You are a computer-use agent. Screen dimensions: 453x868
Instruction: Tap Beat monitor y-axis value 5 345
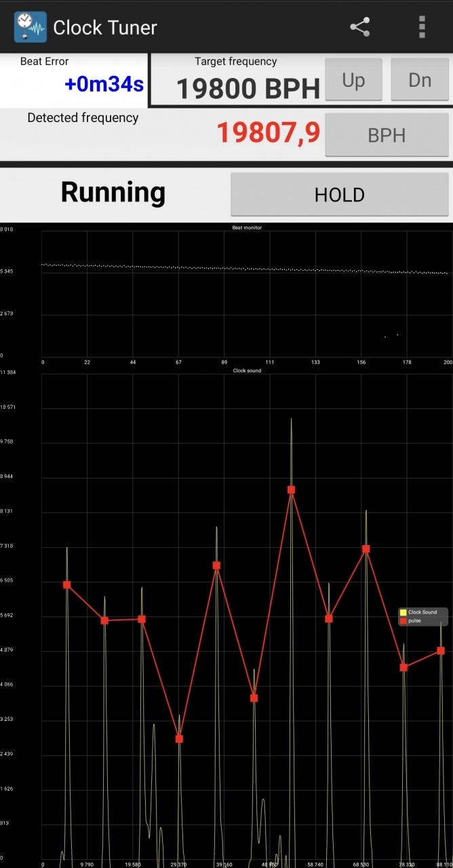coord(7,271)
